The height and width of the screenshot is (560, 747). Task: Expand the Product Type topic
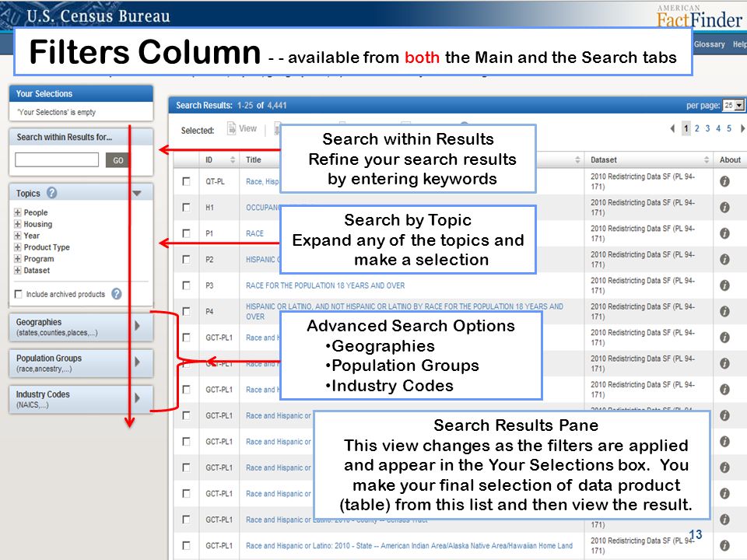[x=18, y=247]
